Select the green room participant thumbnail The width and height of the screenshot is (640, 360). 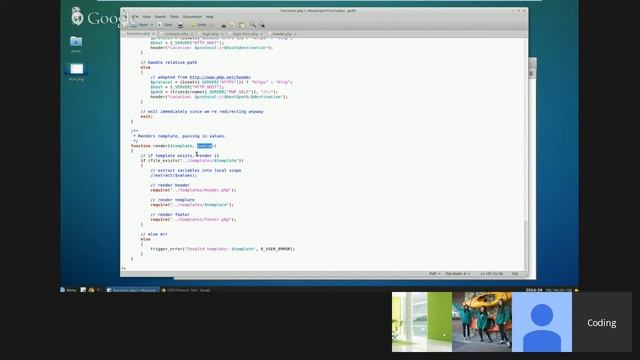click(422, 322)
